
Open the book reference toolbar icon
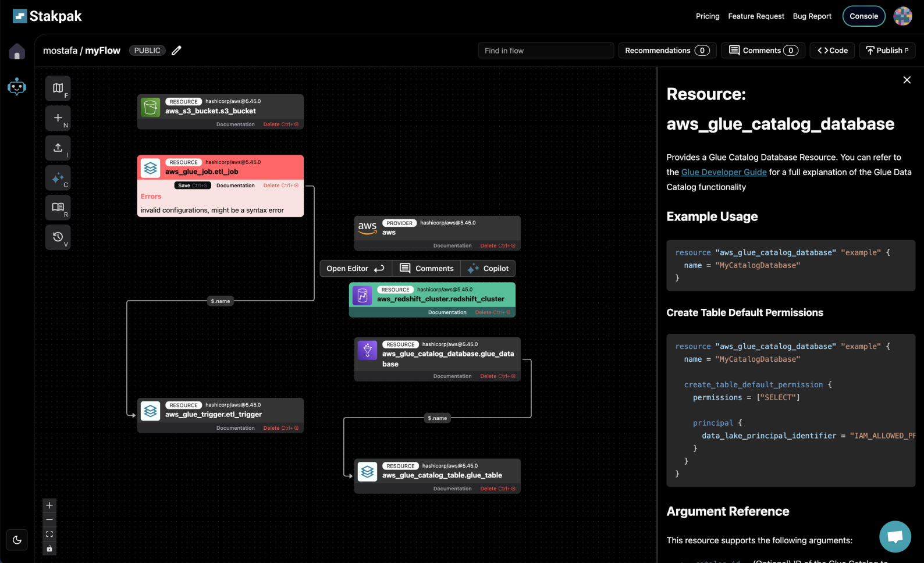point(58,208)
